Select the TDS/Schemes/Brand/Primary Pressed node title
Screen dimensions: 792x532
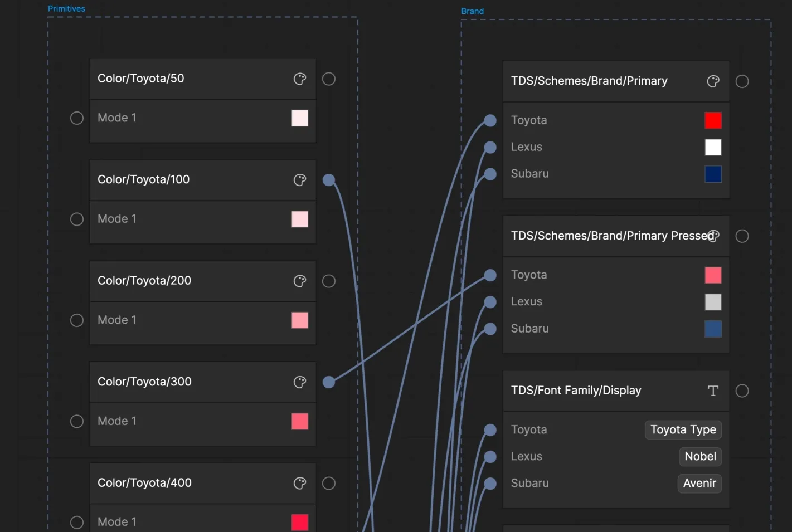[612, 236]
